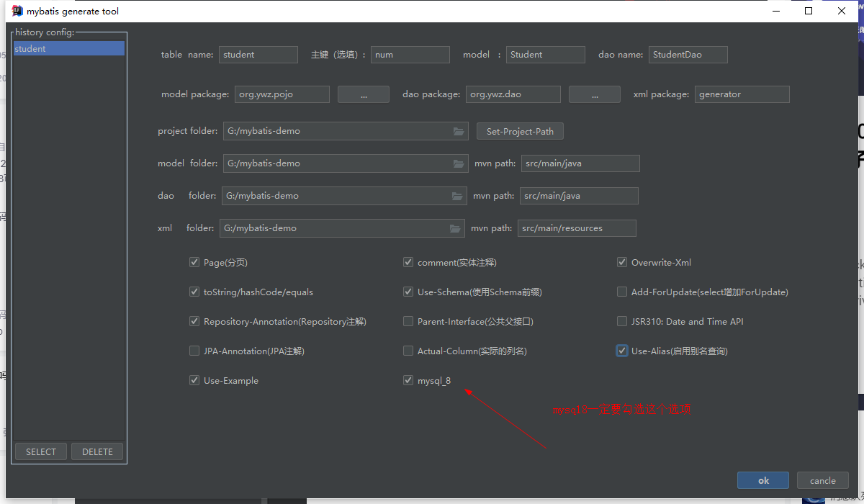864x504 pixels.
Task: Toggle the toString/hashCode/equals checkbox
Action: (194, 292)
